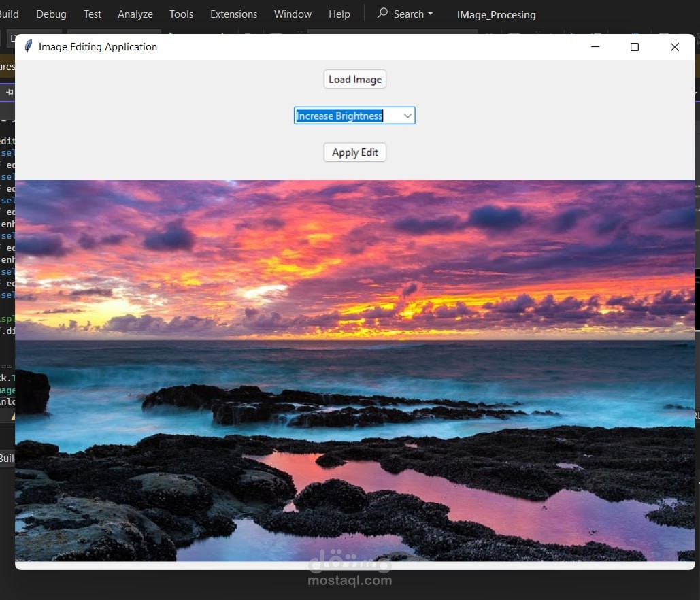The height and width of the screenshot is (600, 700).
Task: Click the IMage_Procesing solution title
Action: pos(496,15)
